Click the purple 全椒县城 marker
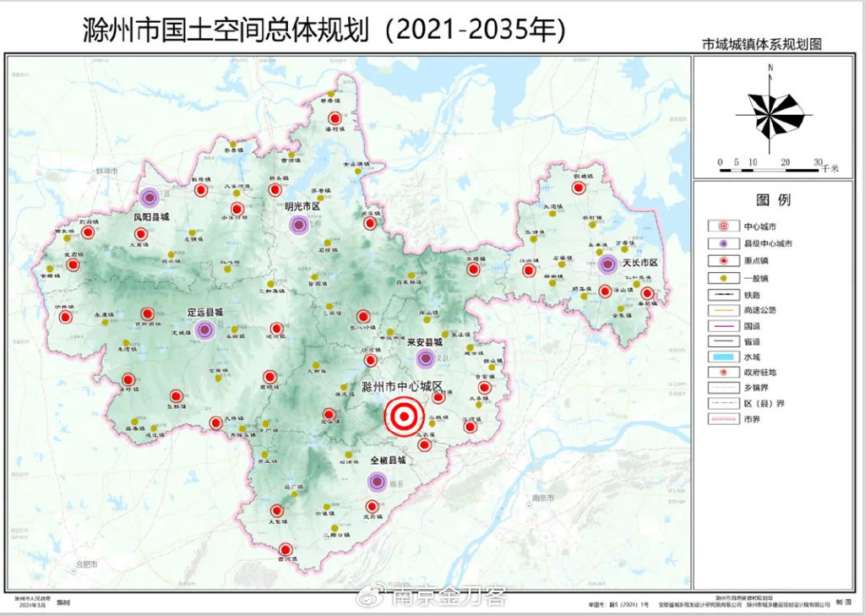Image resolution: width=865 pixels, height=616 pixels. pyautogui.click(x=378, y=482)
